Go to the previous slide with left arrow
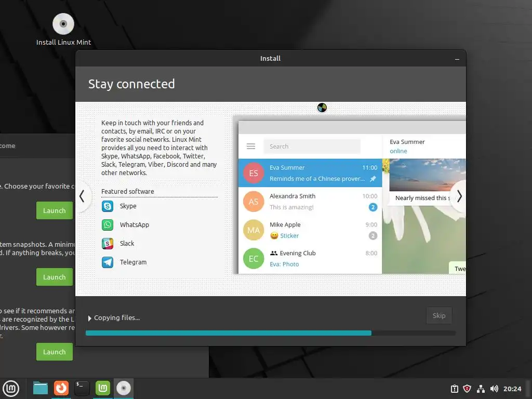 point(82,196)
